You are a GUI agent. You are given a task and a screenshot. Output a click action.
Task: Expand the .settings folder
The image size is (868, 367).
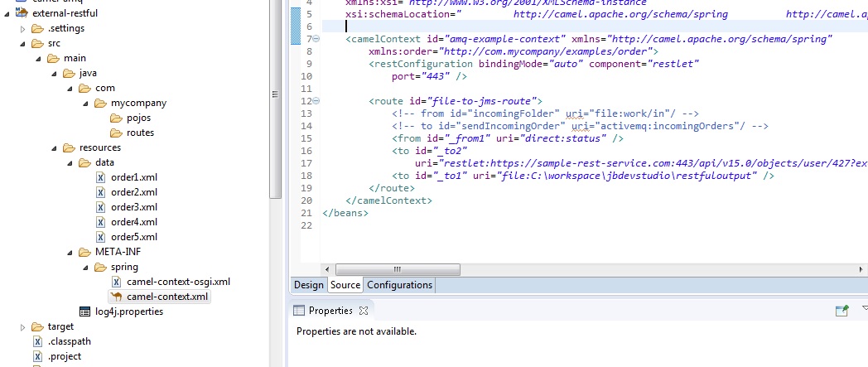click(x=22, y=28)
